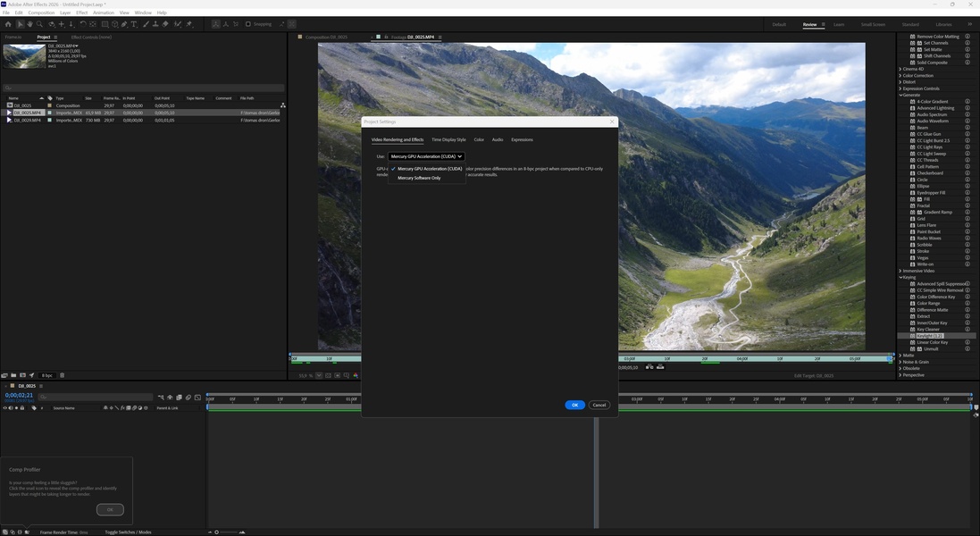Viewport: 980px width, 536px height.
Task: Click OK in Project Settings dialog
Action: [x=575, y=405]
